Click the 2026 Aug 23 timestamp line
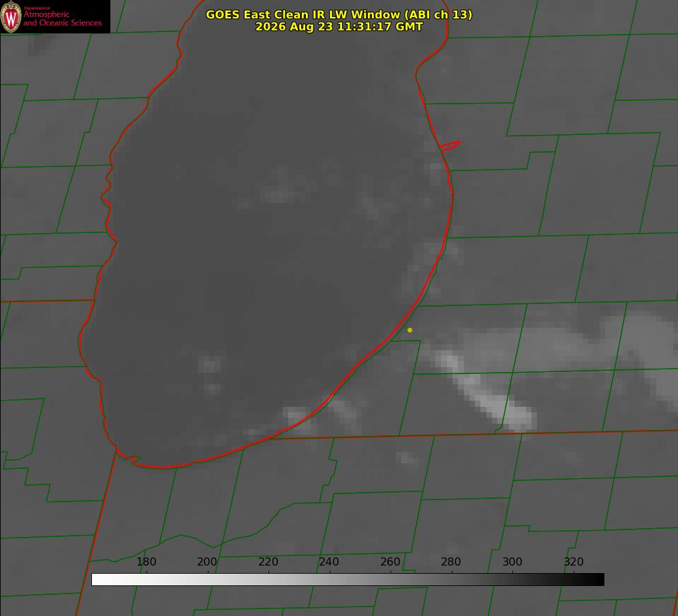 339,27
